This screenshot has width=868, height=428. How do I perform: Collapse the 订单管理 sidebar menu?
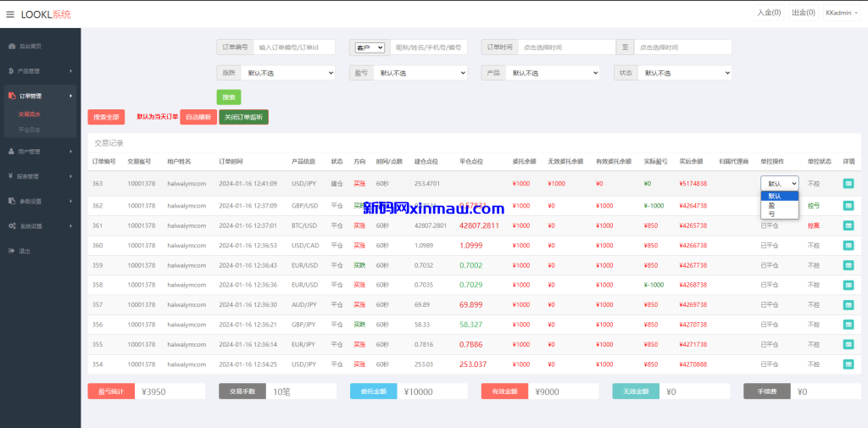pos(41,97)
